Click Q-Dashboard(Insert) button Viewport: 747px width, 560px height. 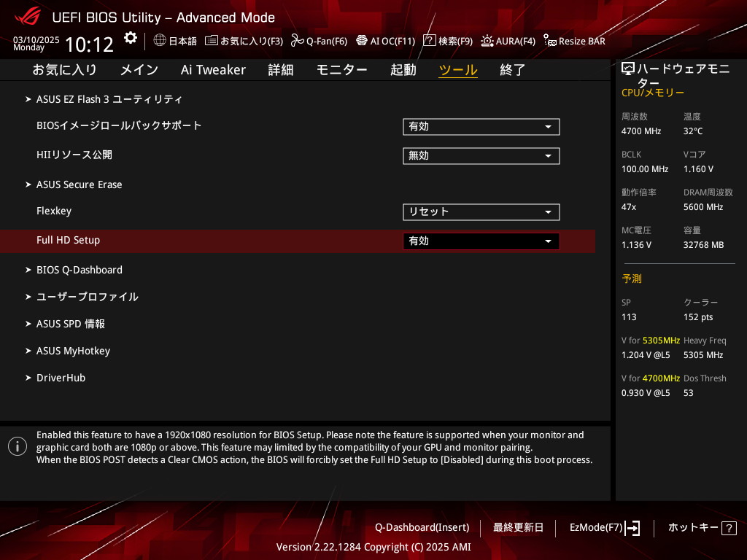coord(422,528)
